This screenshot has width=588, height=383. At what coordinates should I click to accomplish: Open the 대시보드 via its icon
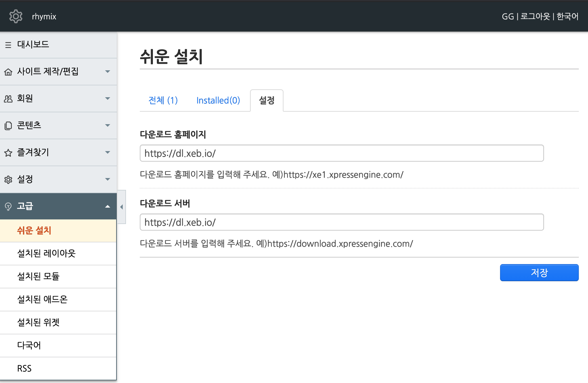pyautogui.click(x=9, y=45)
